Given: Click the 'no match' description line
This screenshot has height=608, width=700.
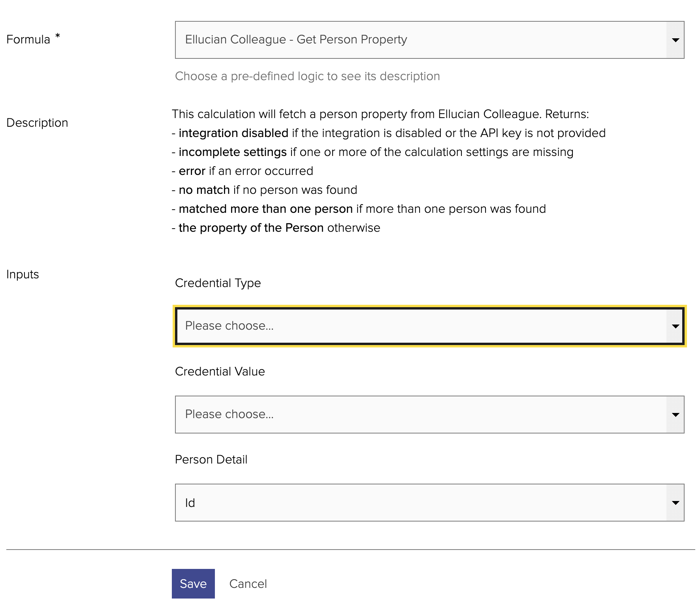Looking at the screenshot, I should point(264,190).
